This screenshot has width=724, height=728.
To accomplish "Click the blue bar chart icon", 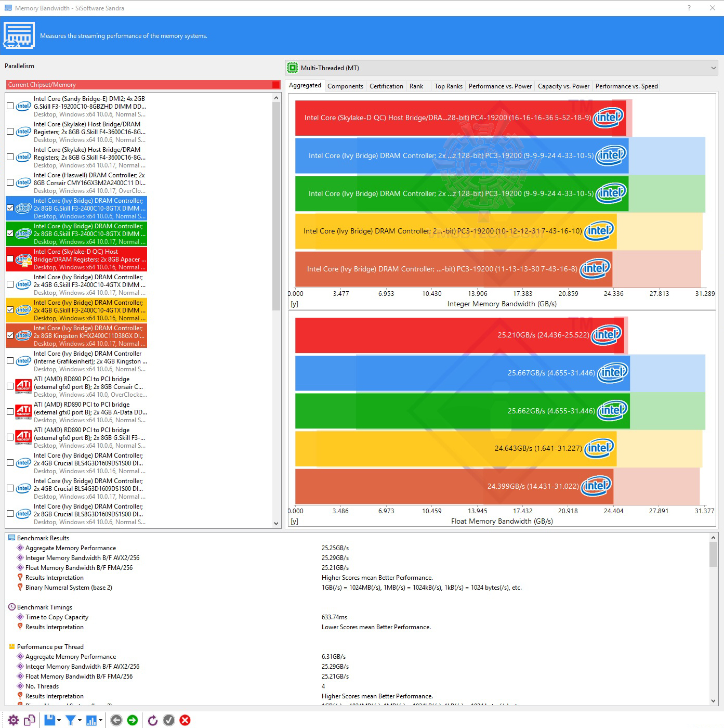I will (91, 720).
